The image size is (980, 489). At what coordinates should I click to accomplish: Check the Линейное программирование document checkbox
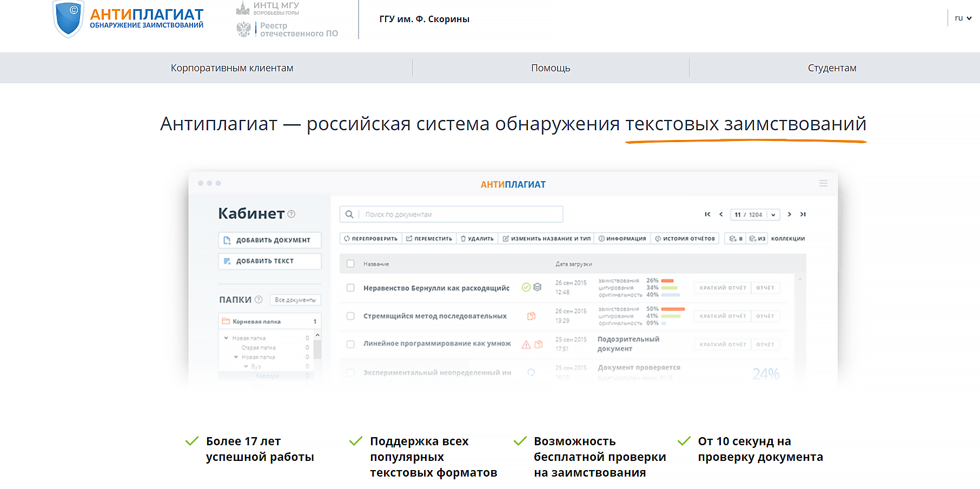pos(350,344)
